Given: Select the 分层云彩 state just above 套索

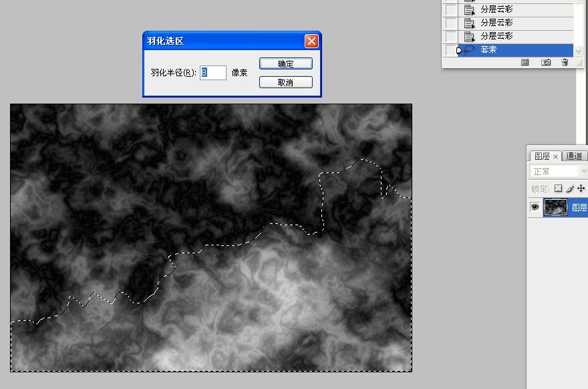Looking at the screenshot, I should 516,36.
